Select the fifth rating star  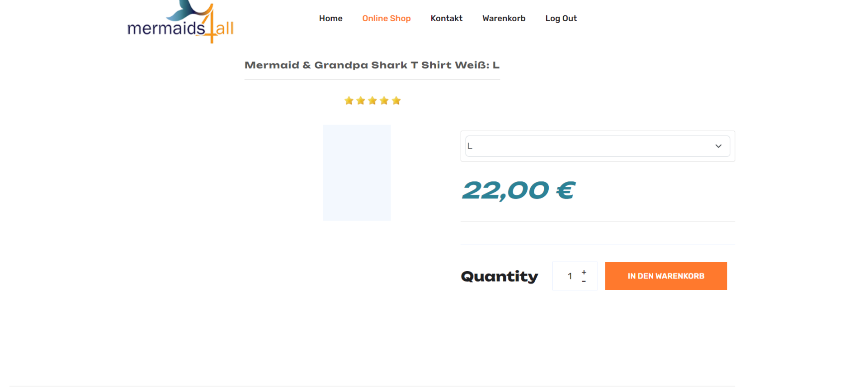tap(396, 100)
